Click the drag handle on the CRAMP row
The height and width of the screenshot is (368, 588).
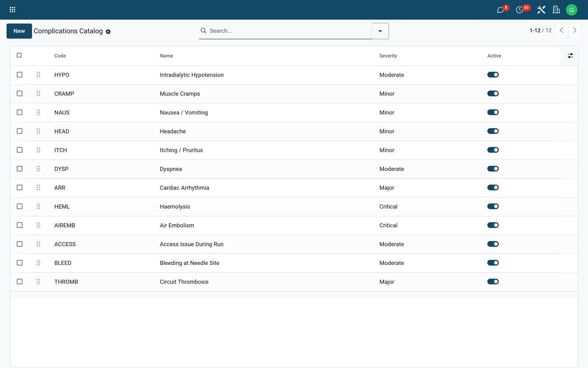tap(38, 93)
